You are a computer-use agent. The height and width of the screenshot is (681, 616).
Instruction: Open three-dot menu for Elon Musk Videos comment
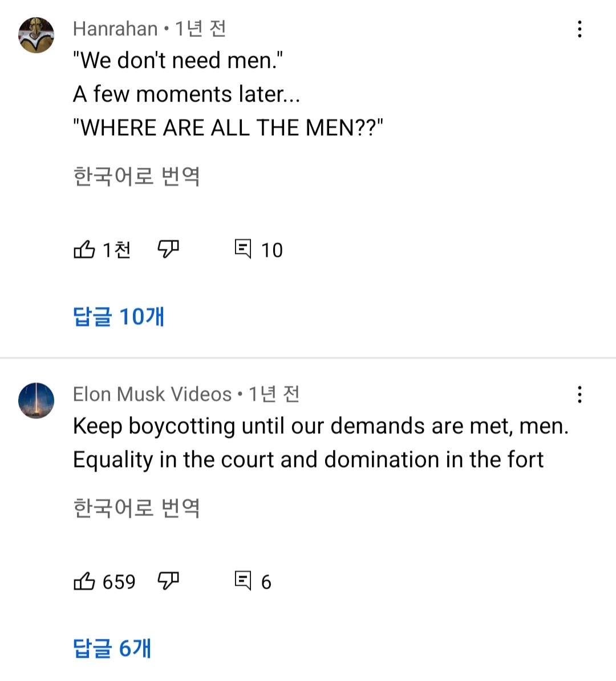click(x=579, y=394)
